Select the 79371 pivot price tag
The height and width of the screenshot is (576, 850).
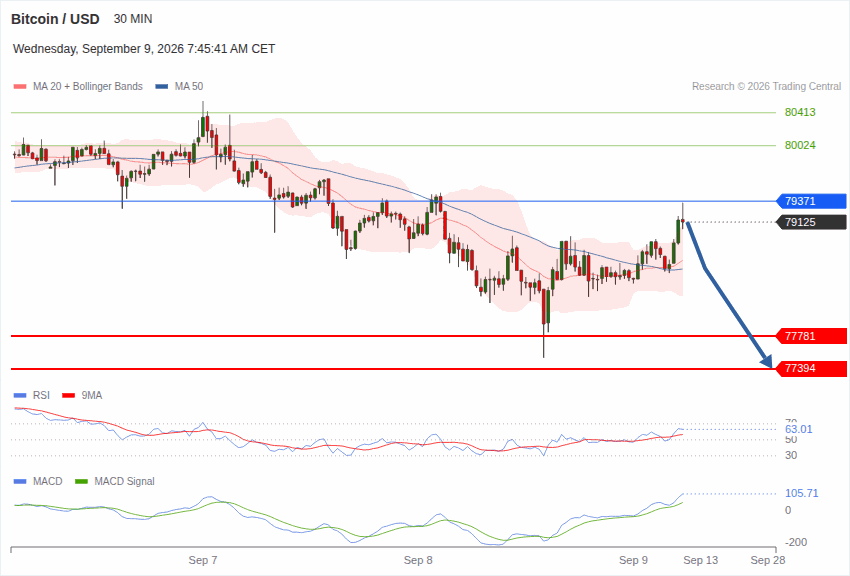812,201
